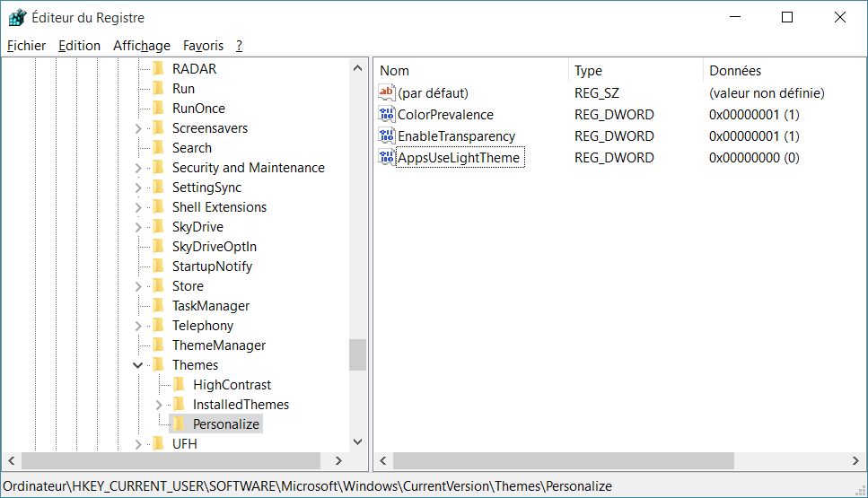Click the tree pane vertical scrollbar thumb
Image resolution: width=868 pixels, height=498 pixels.
click(357, 354)
